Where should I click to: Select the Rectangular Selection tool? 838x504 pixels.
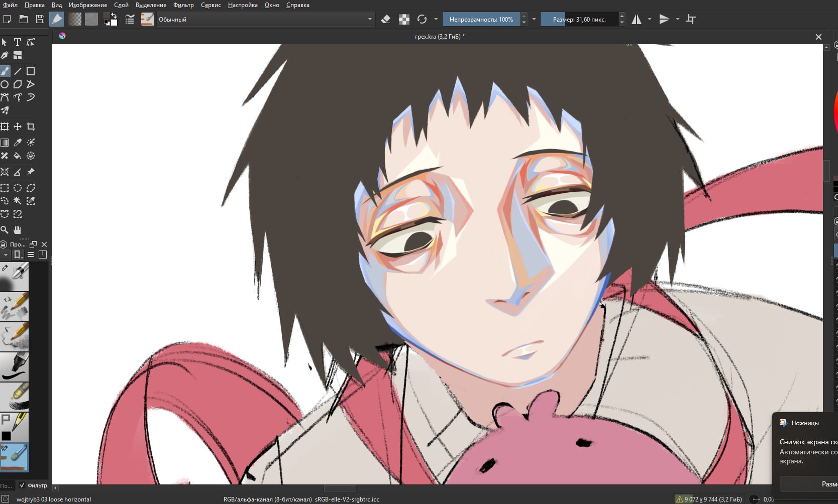coord(5,188)
